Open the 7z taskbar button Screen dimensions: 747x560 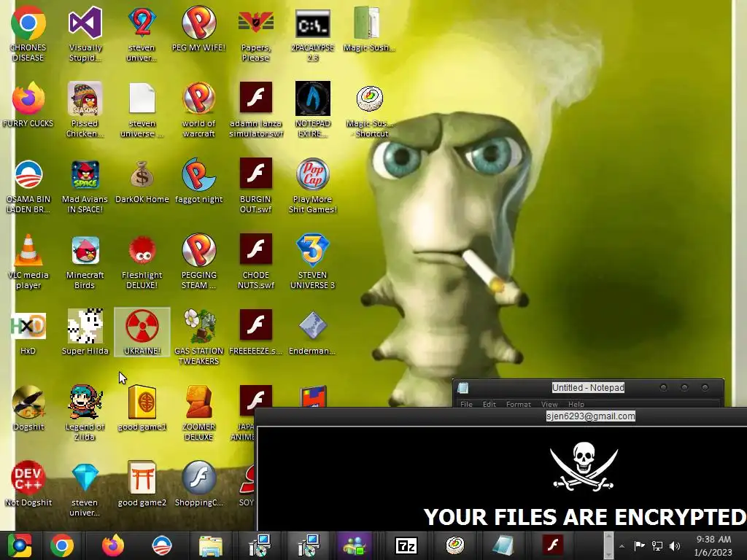[x=406, y=545]
